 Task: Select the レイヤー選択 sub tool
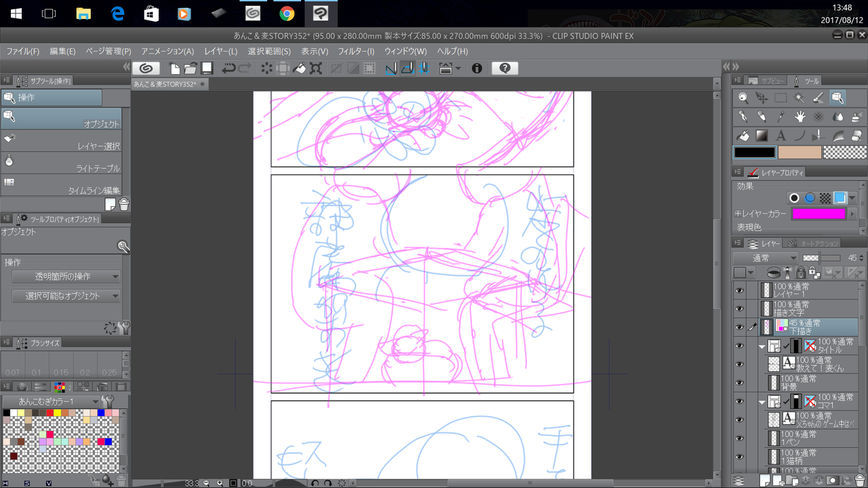point(62,141)
